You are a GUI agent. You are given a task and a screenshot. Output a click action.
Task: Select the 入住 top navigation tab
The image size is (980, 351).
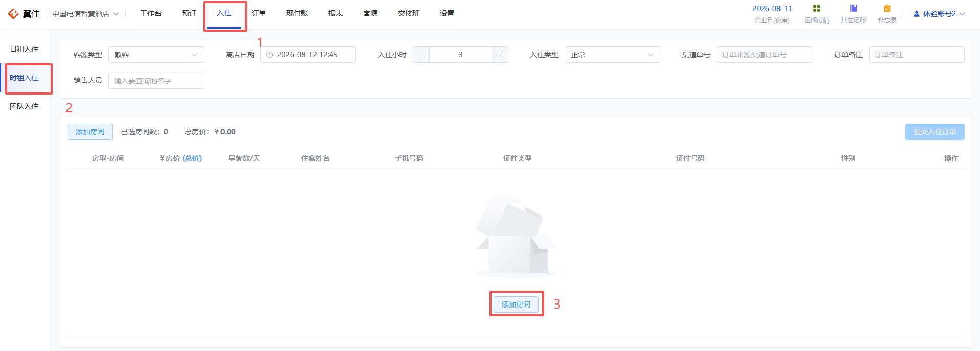[224, 13]
